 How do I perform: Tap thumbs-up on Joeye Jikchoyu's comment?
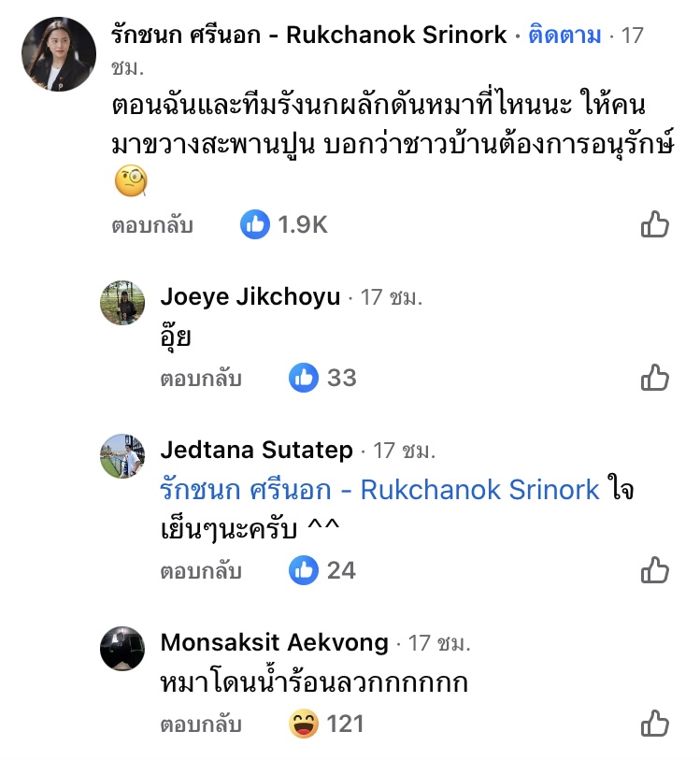[654, 378]
